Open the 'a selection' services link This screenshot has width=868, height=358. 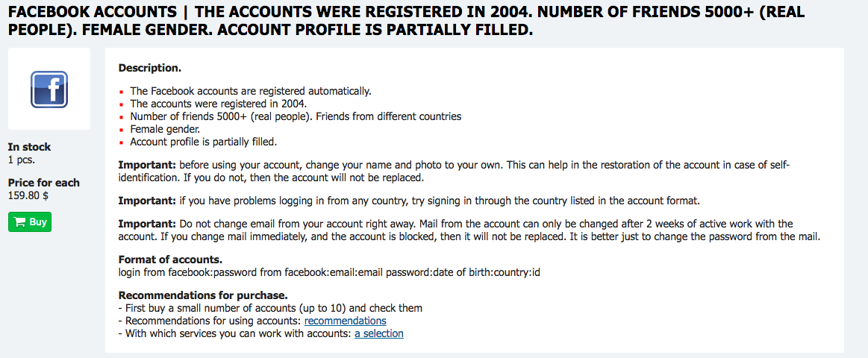pos(379,333)
